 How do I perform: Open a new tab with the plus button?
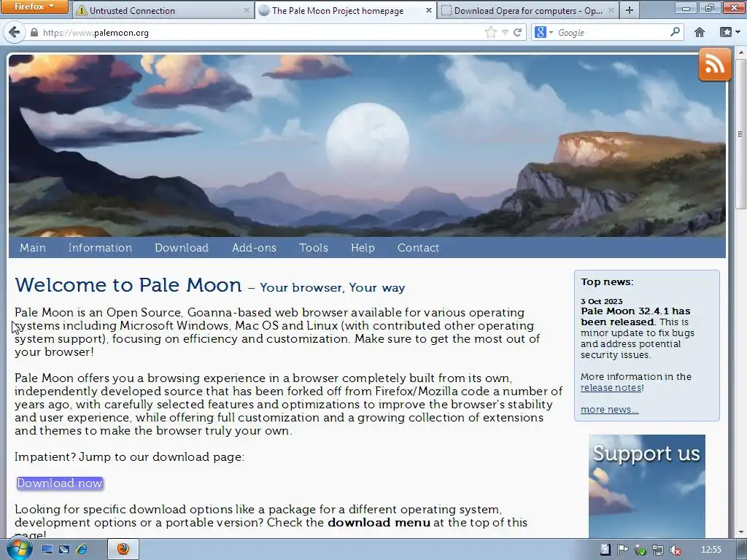pyautogui.click(x=630, y=10)
